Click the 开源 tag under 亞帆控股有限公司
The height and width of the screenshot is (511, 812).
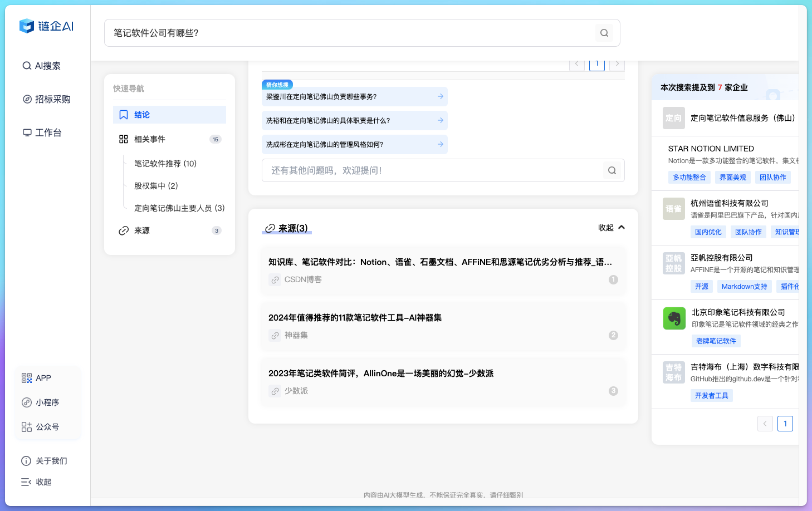click(x=701, y=286)
